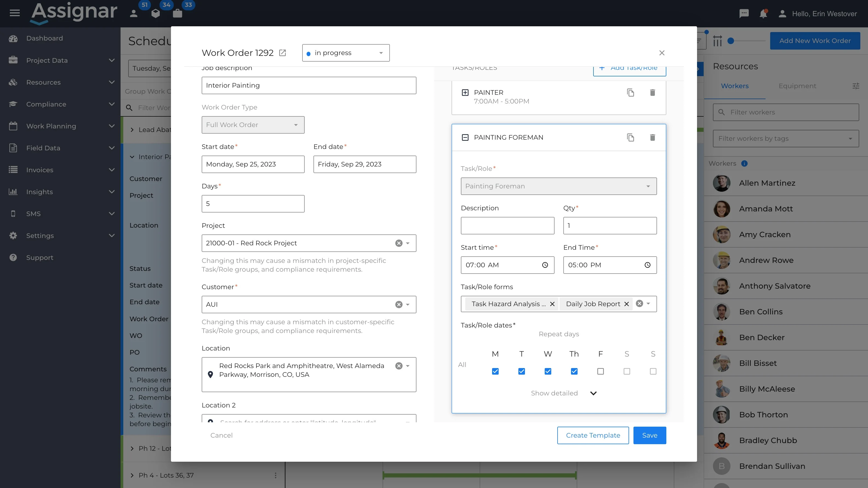Image resolution: width=868 pixels, height=488 pixels.
Task: Cancel the work order edit
Action: [221, 435]
